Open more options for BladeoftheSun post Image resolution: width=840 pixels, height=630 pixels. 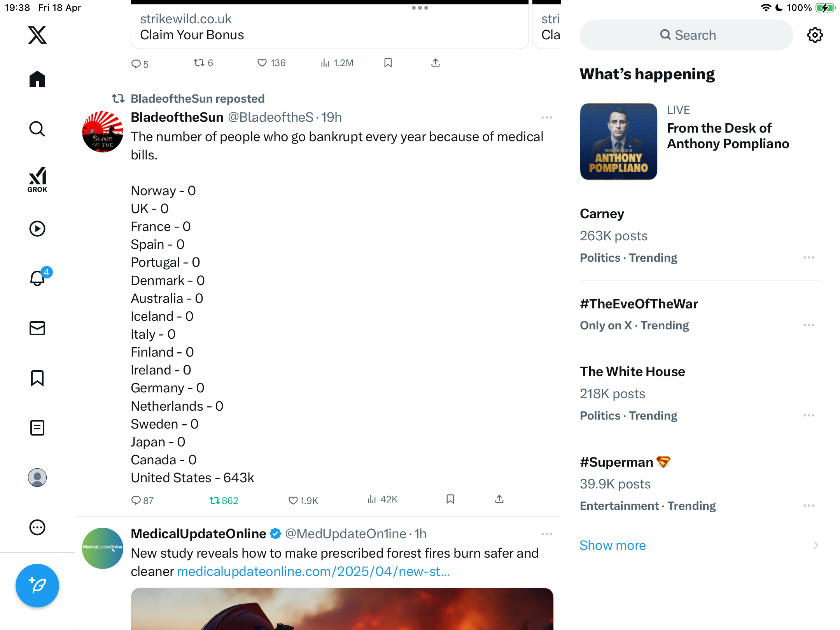coord(546,117)
